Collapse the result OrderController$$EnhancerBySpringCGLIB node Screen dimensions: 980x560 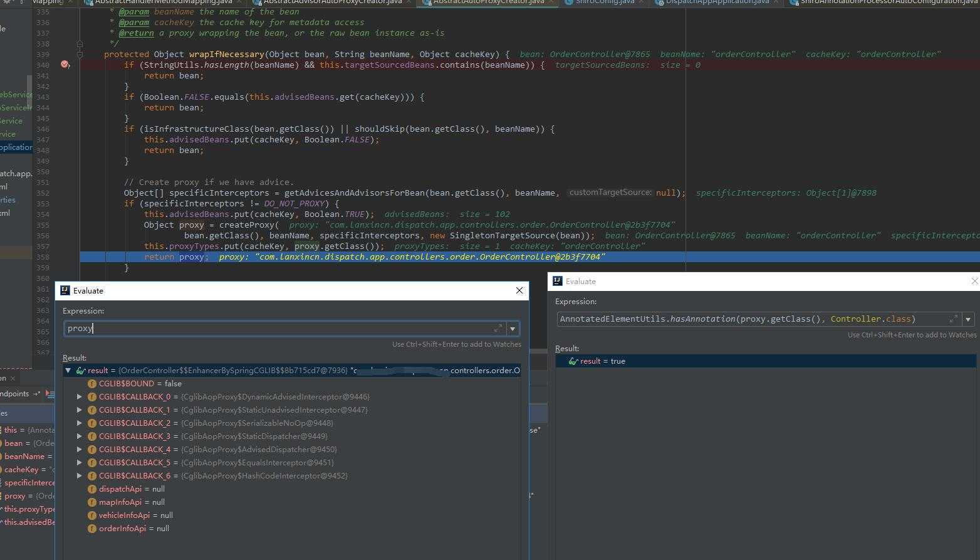[x=68, y=371]
